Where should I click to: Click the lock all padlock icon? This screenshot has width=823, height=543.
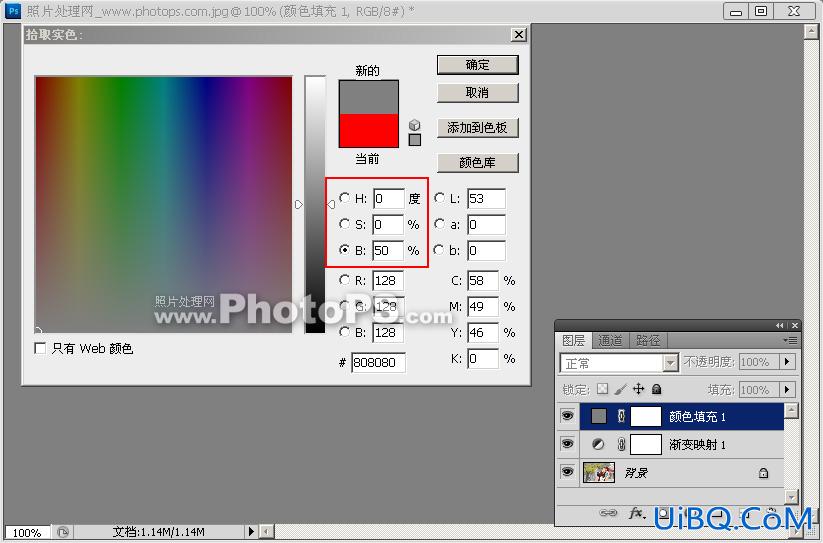click(656, 389)
